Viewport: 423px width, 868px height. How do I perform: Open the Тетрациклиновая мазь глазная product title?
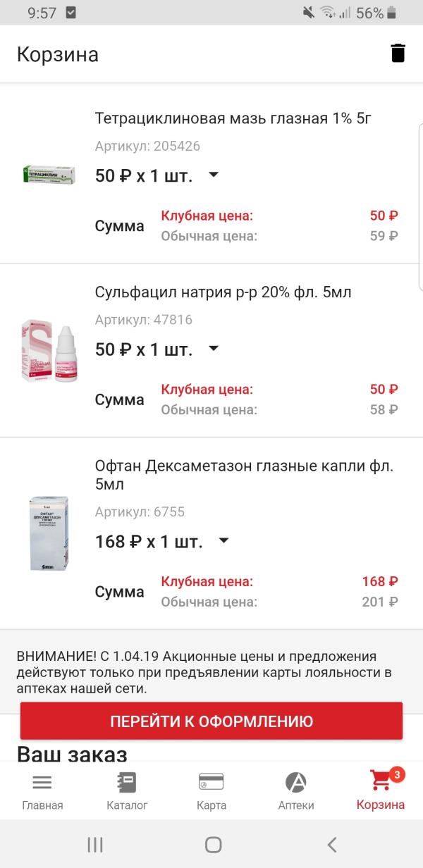[233, 118]
